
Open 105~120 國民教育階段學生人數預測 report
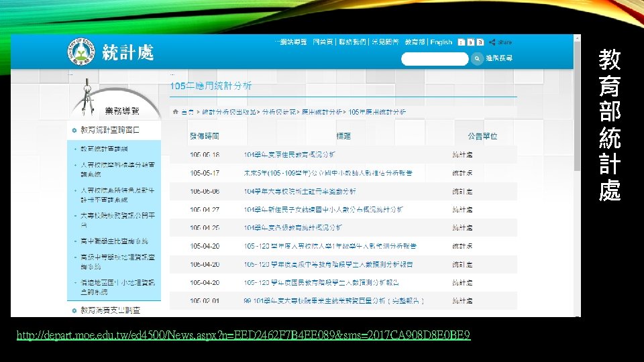pyautogui.click(x=321, y=282)
